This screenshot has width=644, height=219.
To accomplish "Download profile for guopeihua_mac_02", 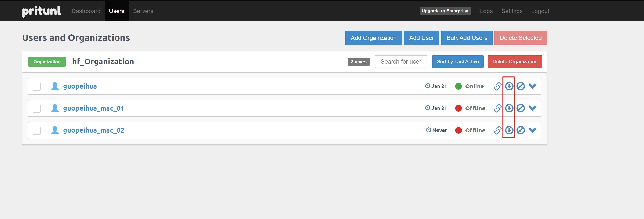I will (x=509, y=130).
